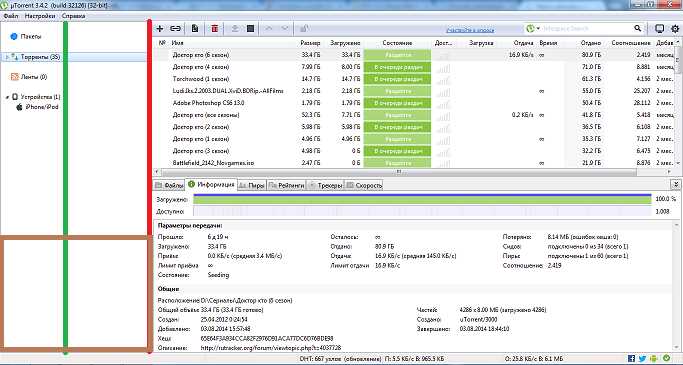Viewport: 683px width, 365px height.
Task: Switch to the Файлы tab
Action: 169,185
